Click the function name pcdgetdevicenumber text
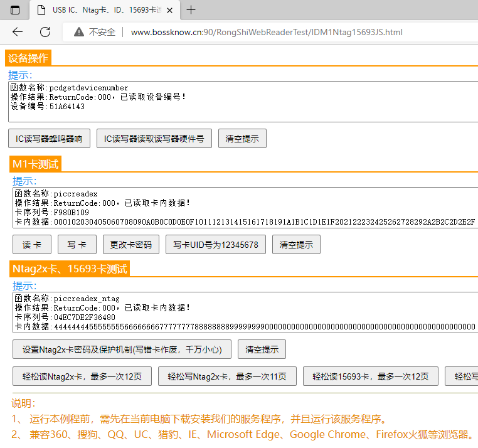 (88, 88)
